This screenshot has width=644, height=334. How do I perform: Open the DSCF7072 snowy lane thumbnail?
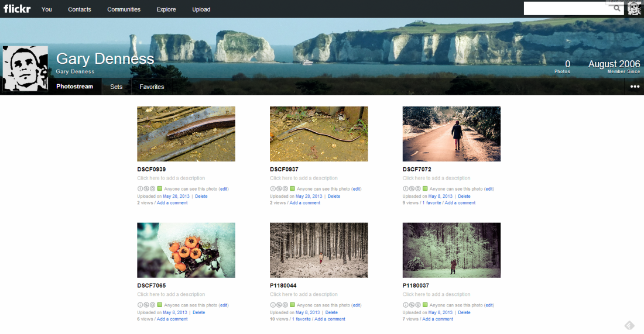(x=451, y=134)
